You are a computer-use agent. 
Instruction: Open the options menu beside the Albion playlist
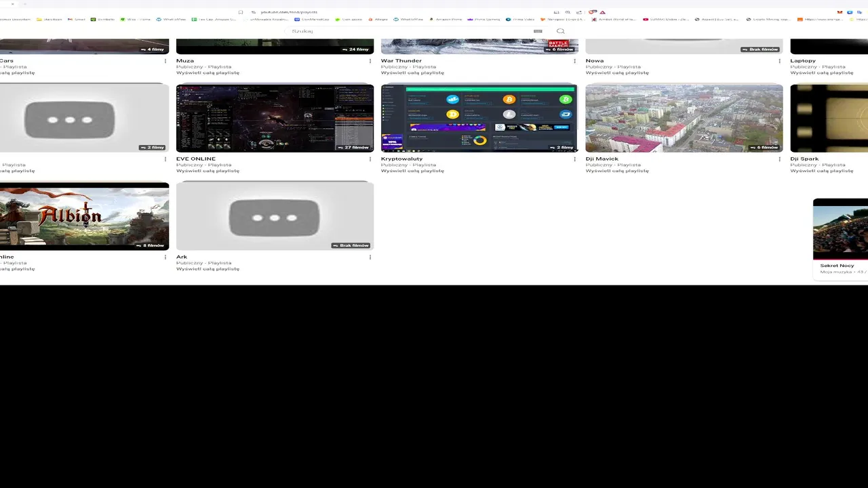[x=165, y=258]
